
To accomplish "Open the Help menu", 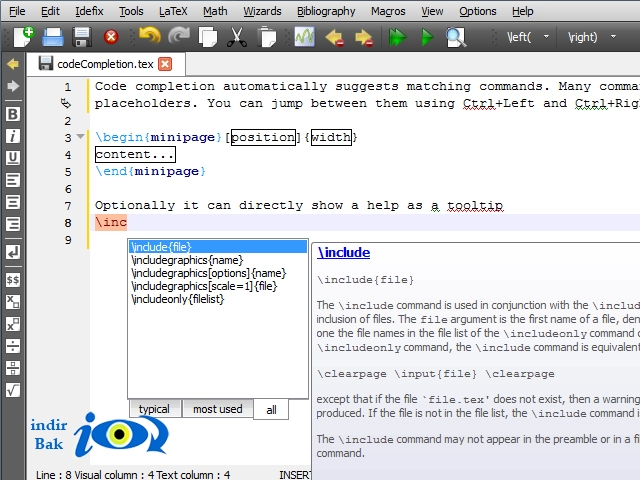I will [522, 11].
